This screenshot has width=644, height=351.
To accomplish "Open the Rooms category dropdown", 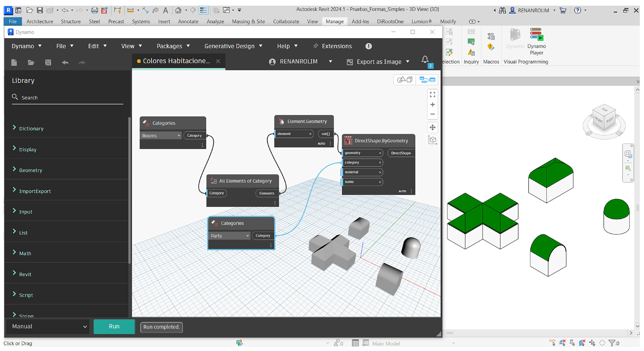I will 161,136.
